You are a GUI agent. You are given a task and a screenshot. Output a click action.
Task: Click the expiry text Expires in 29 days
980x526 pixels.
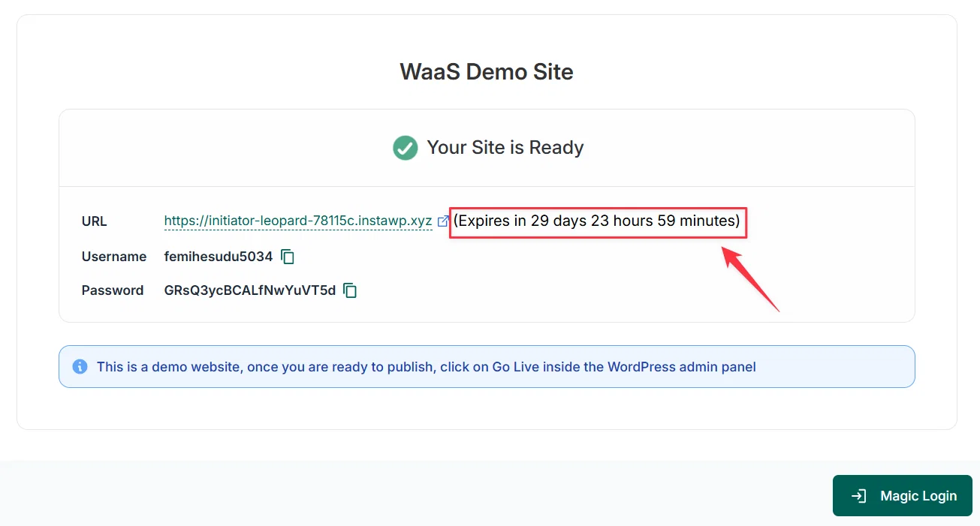click(x=597, y=221)
